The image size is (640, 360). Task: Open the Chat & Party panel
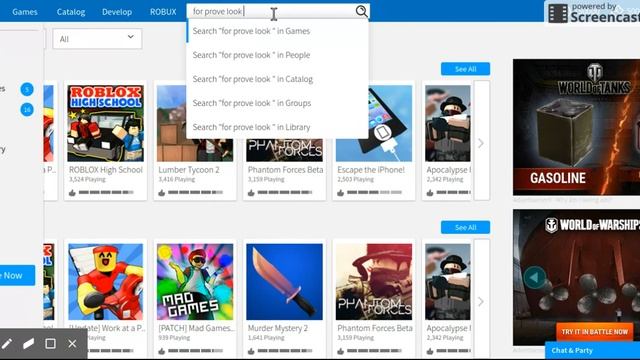click(592, 351)
